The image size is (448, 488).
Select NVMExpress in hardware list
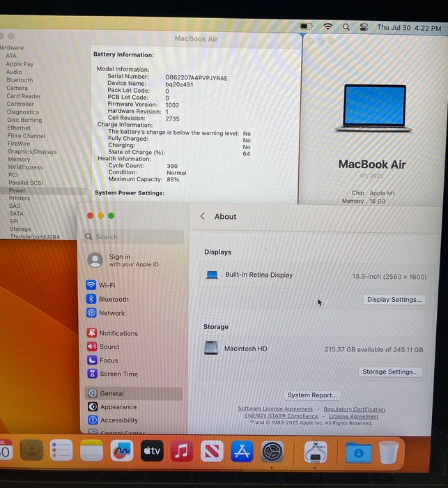26,167
